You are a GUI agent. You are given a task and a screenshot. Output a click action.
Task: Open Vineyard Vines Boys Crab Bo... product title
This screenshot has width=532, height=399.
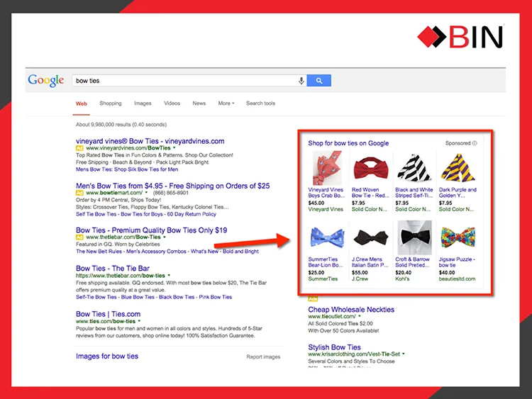(x=326, y=193)
